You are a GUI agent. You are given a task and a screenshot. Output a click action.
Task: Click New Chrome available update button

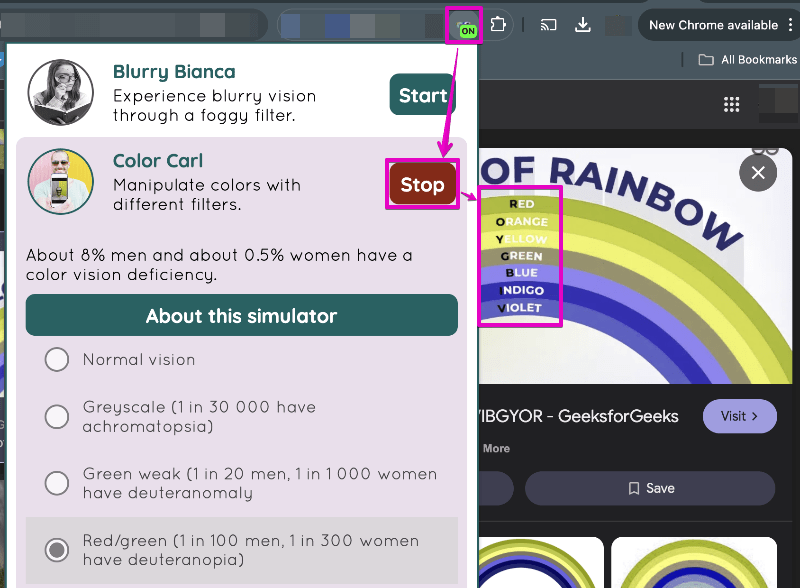tap(713, 25)
